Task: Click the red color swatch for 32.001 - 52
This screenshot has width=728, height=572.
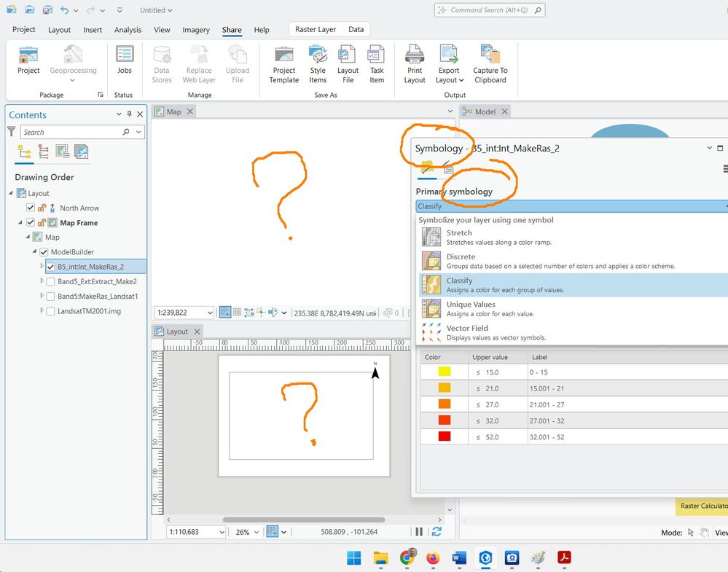Action: coord(445,436)
